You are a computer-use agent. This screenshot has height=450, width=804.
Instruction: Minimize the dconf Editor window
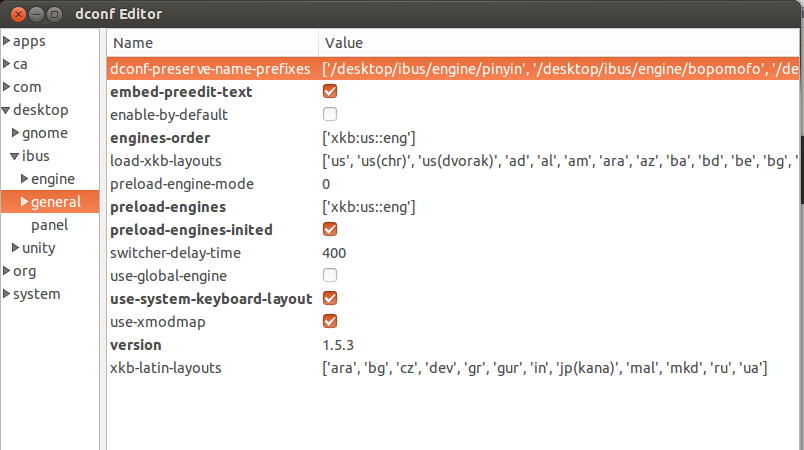point(36,14)
